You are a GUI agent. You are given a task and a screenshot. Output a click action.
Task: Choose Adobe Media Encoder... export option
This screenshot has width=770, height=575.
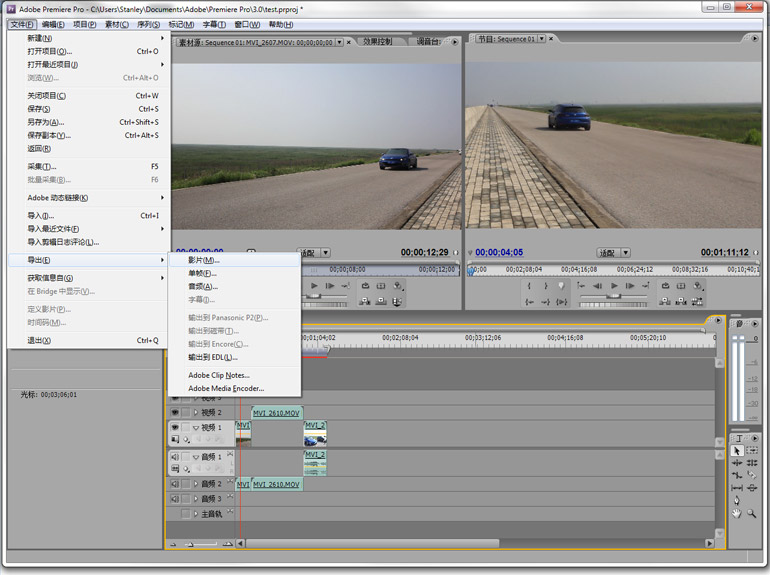(x=235, y=388)
